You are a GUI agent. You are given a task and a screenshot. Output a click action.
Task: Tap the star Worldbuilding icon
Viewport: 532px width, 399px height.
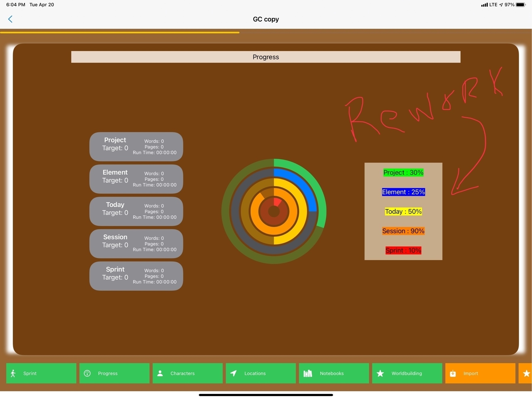[380, 373]
